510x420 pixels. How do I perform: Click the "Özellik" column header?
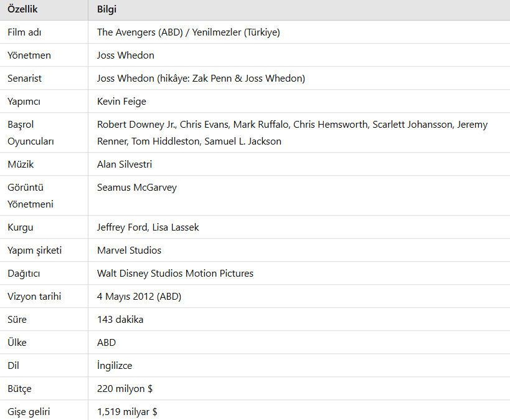pyautogui.click(x=24, y=9)
